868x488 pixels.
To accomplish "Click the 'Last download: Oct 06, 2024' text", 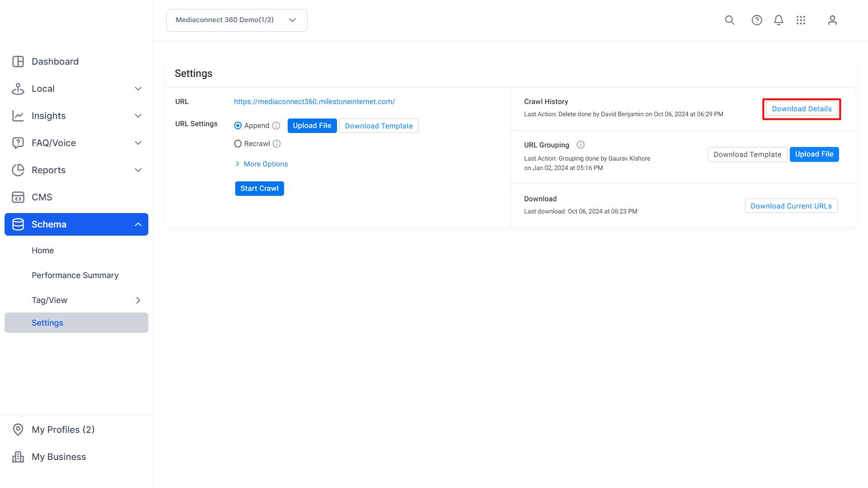I will [x=581, y=212].
